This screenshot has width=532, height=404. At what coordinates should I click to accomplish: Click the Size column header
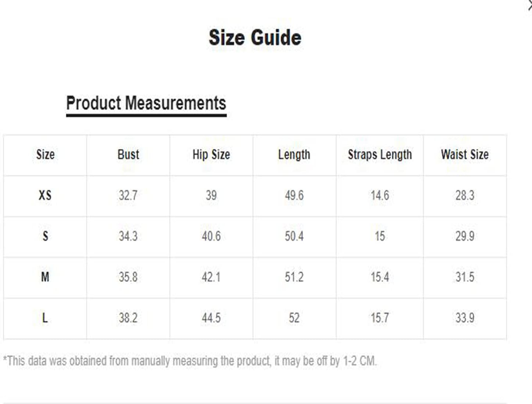point(45,155)
